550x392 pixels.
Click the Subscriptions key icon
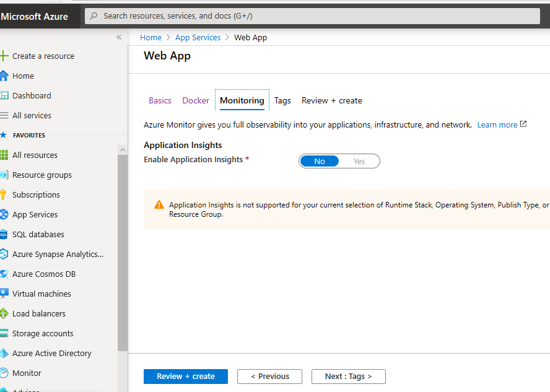tap(3, 194)
